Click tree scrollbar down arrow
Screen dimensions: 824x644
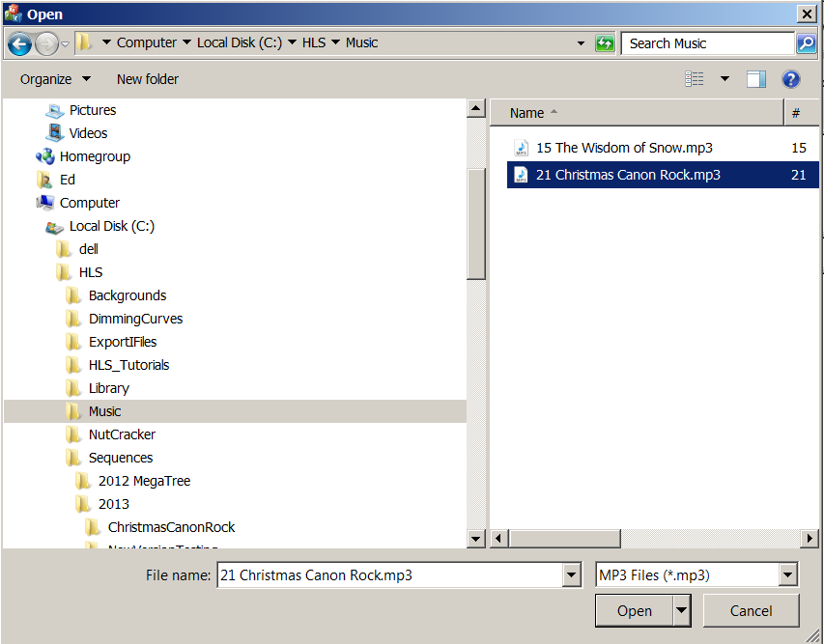pos(475,539)
